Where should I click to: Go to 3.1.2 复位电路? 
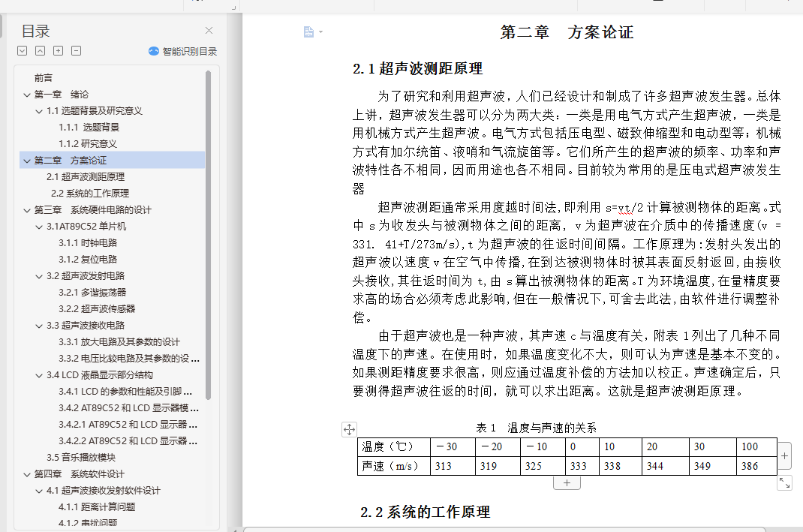click(88, 259)
